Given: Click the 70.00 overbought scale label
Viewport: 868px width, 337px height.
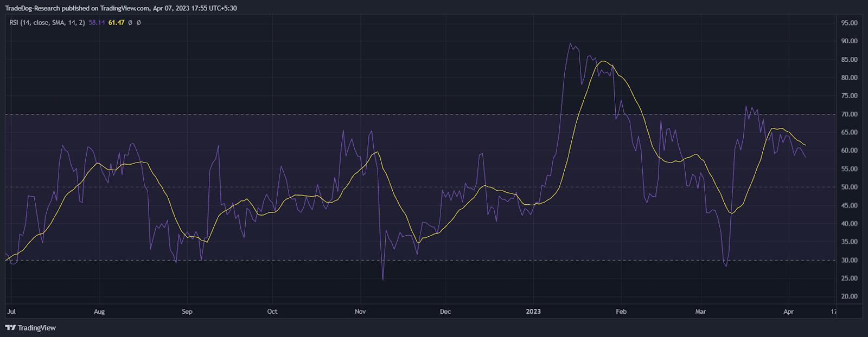Looking at the screenshot, I should point(849,114).
